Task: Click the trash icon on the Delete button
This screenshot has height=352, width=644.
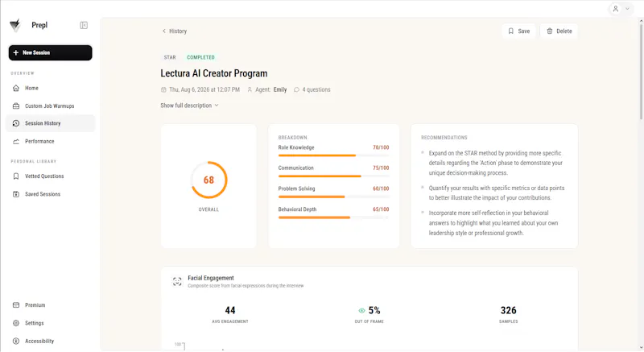Action: coord(550,31)
